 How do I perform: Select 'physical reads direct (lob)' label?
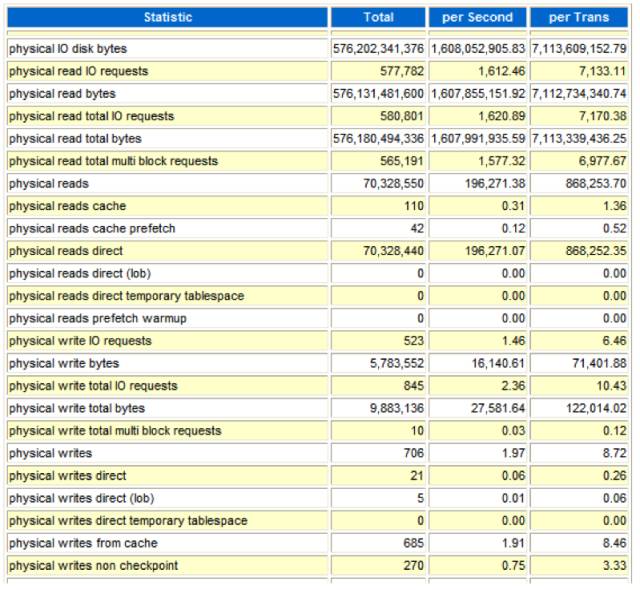pyautogui.click(x=80, y=273)
